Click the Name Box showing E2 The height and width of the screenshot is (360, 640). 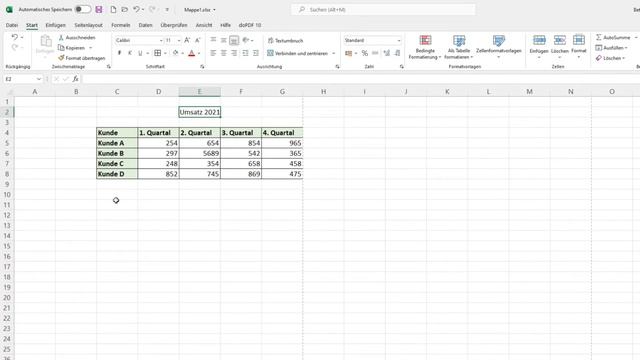coord(23,79)
